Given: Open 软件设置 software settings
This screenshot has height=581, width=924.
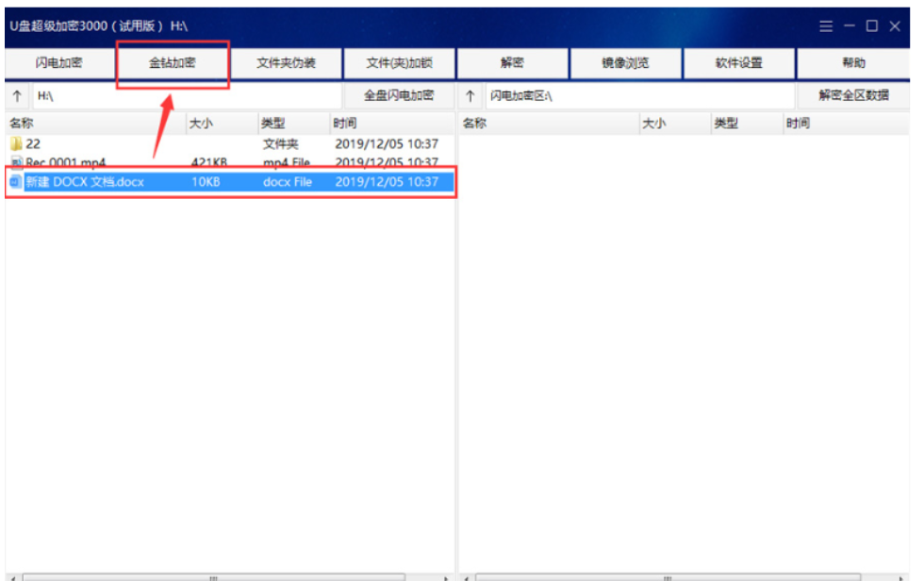Looking at the screenshot, I should [738, 63].
